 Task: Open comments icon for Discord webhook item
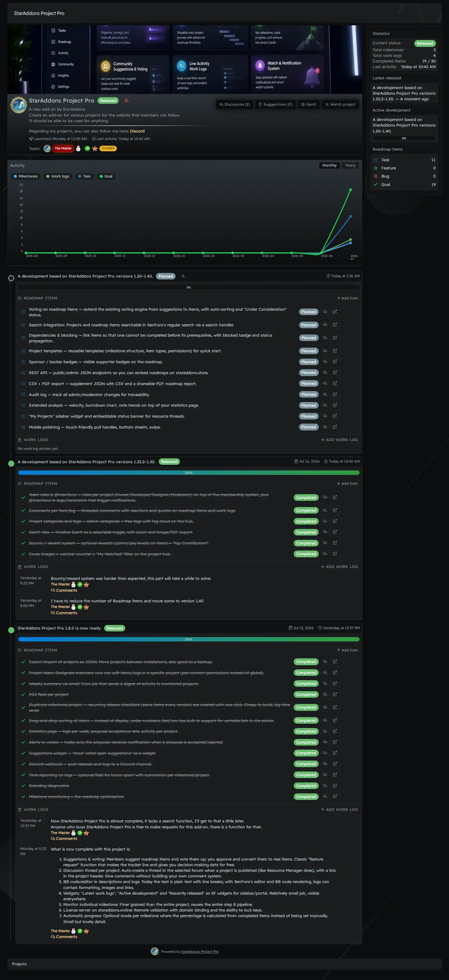(x=325, y=764)
